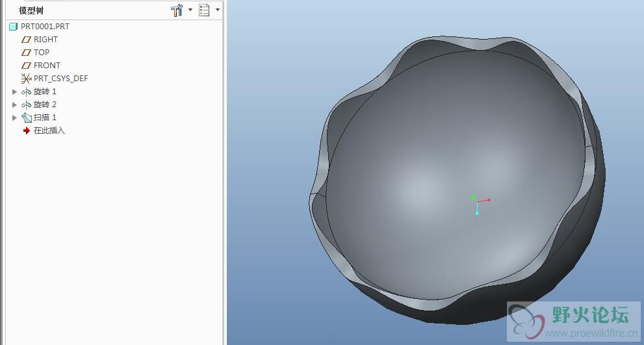The width and height of the screenshot is (644, 345).
Task: Open dropdown arrow next to settings icon
Action: [190, 10]
